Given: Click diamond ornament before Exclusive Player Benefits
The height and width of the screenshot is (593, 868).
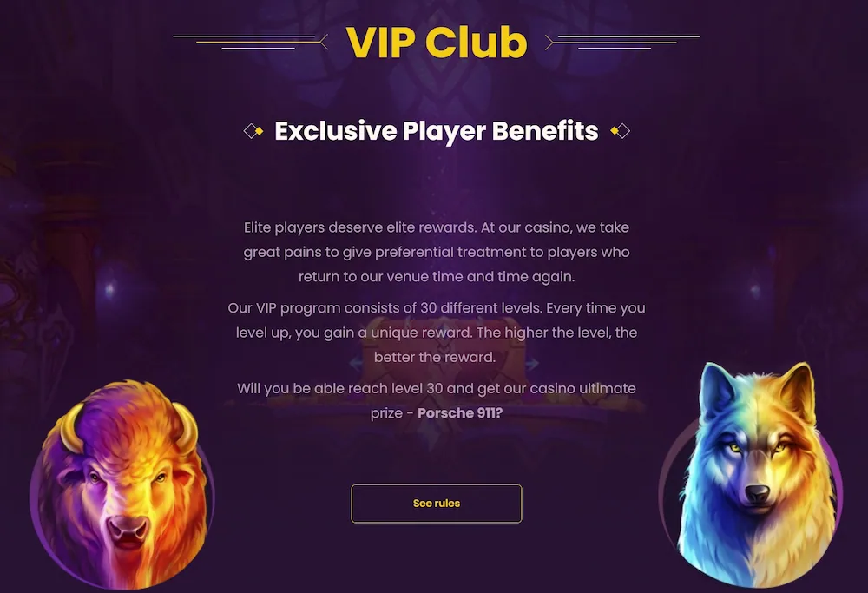Looking at the screenshot, I should tap(253, 131).
